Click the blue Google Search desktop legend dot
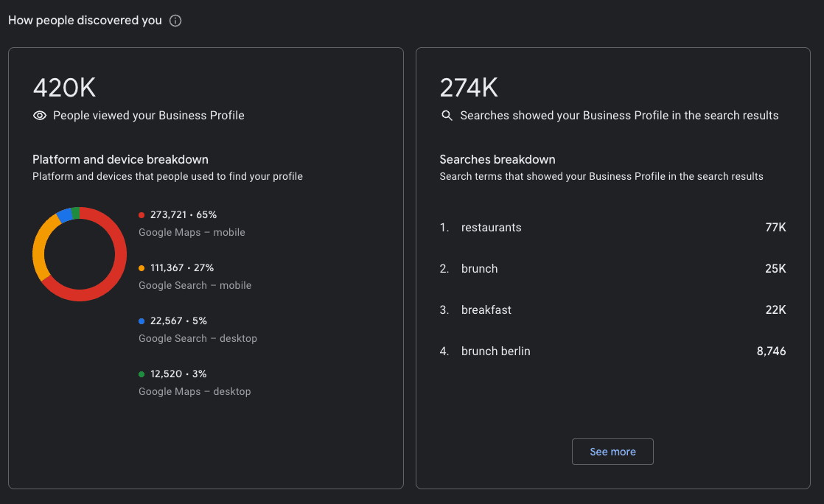 [142, 321]
